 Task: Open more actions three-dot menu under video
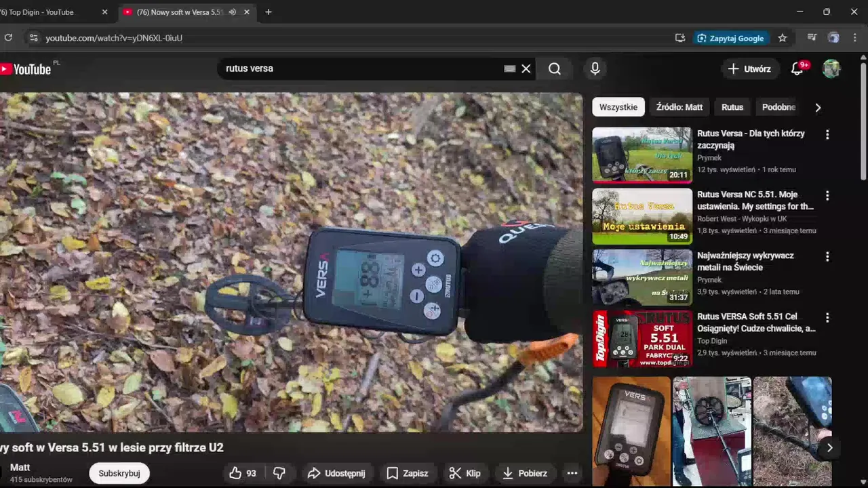click(x=572, y=473)
